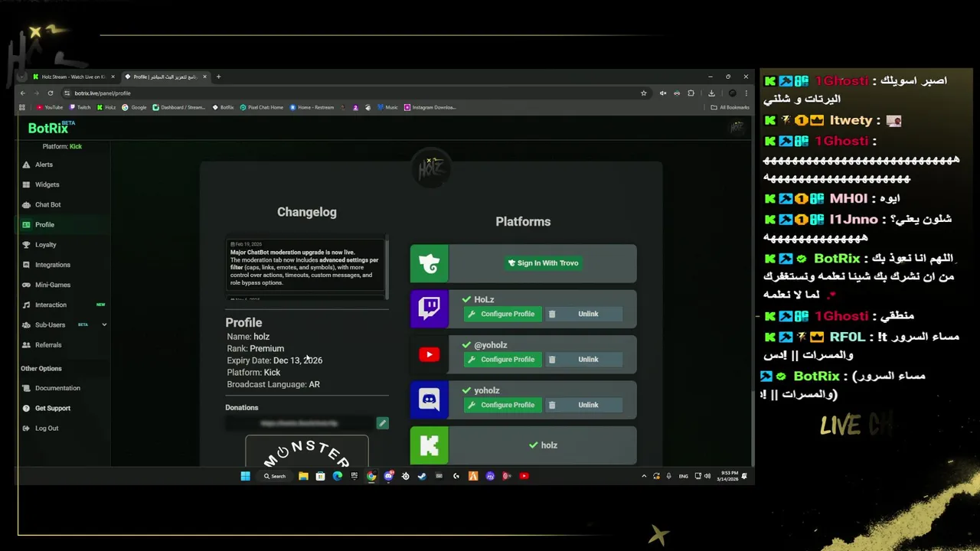980x551 pixels.
Task: Click the Discord platform icon
Action: (x=429, y=399)
